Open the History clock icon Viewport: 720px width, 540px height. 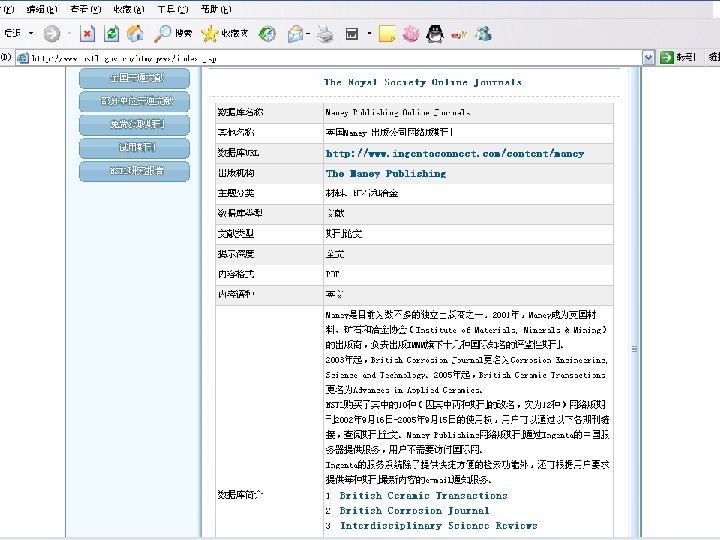tap(267, 34)
